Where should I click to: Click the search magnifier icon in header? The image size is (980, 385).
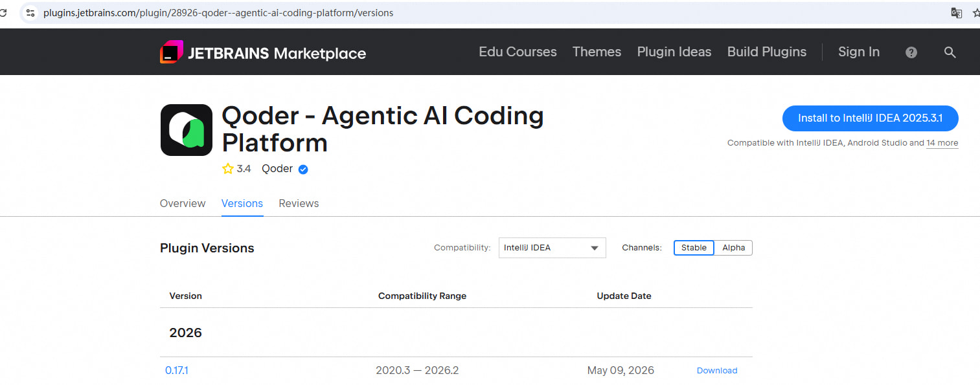(x=950, y=52)
